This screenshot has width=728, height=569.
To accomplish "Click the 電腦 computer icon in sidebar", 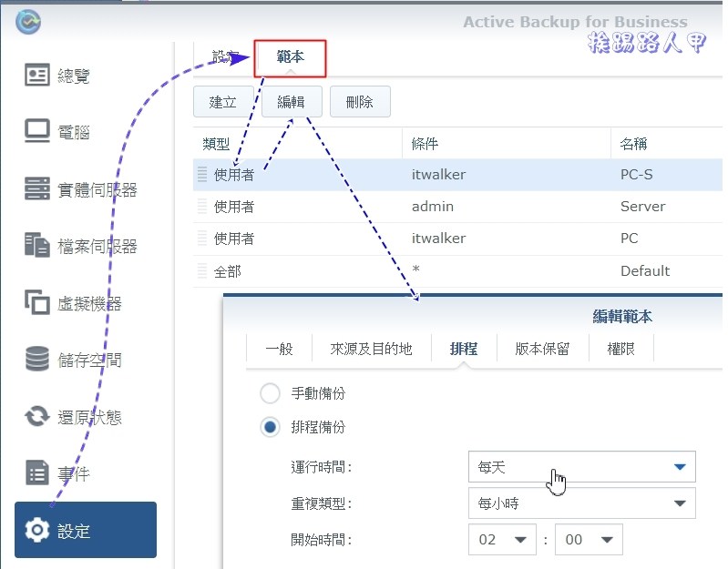I will tap(37, 131).
